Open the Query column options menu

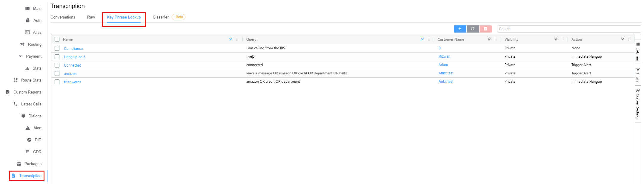point(428,39)
